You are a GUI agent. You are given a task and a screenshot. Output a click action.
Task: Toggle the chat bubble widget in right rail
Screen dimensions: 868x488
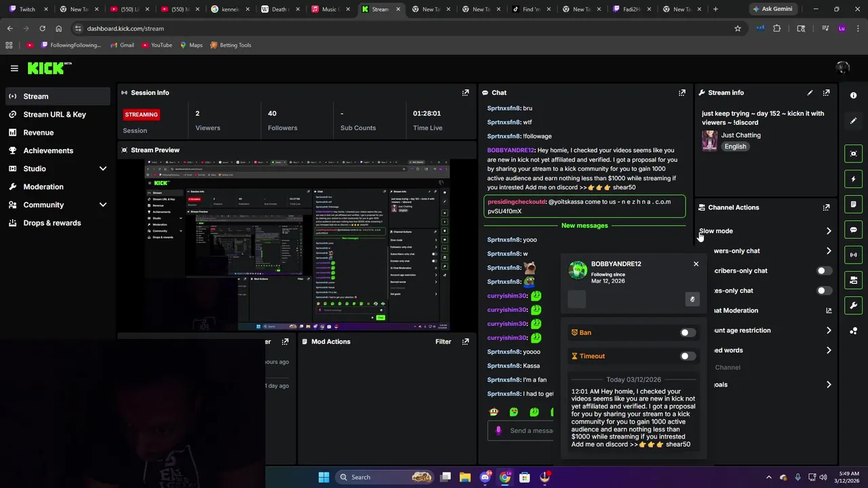[x=853, y=230]
